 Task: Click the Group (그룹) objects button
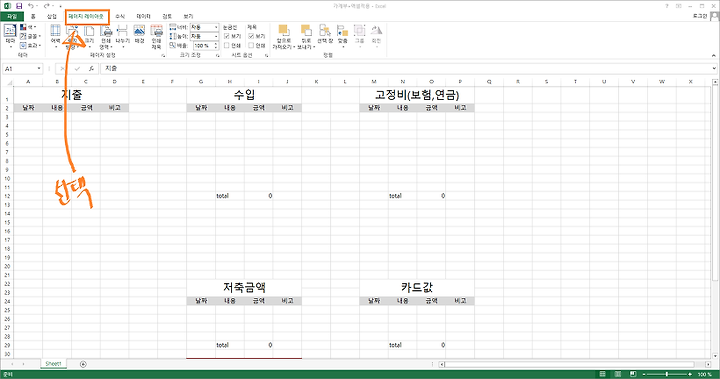click(360, 36)
